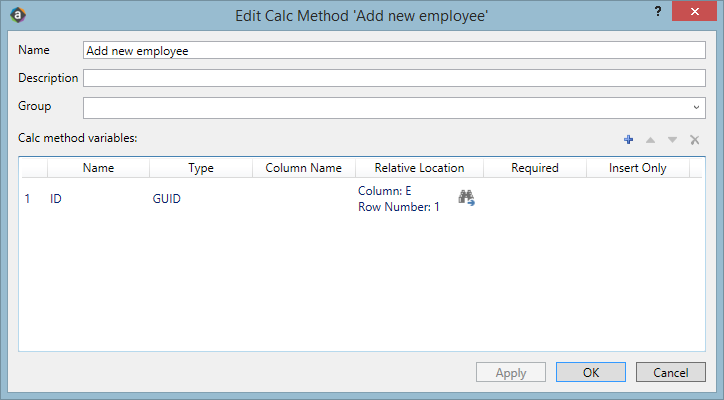The height and width of the screenshot is (400, 724).
Task: Click into the Name text field
Action: (x=395, y=50)
